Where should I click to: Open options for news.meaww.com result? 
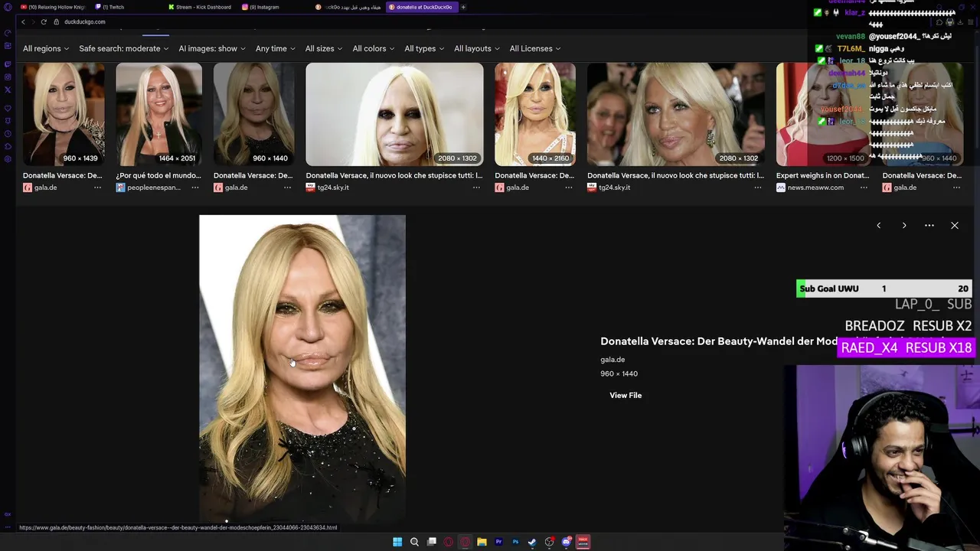point(864,187)
